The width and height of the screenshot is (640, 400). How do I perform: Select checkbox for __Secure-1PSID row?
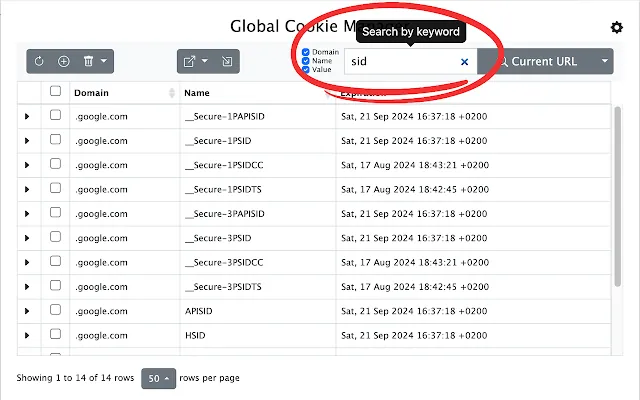[x=55, y=140]
